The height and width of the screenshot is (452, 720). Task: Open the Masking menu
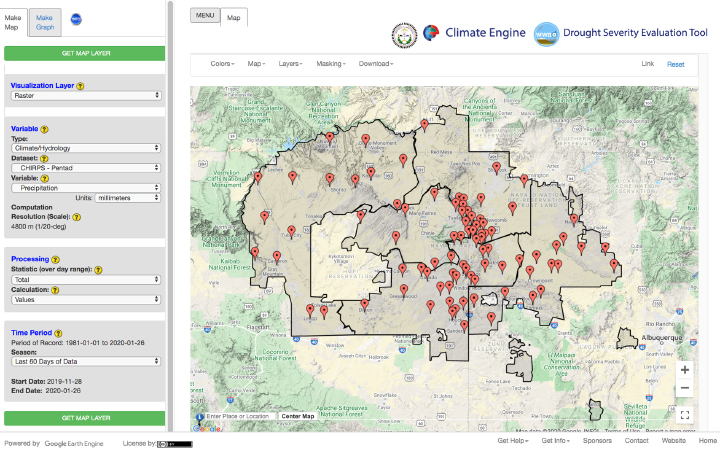[x=330, y=64]
